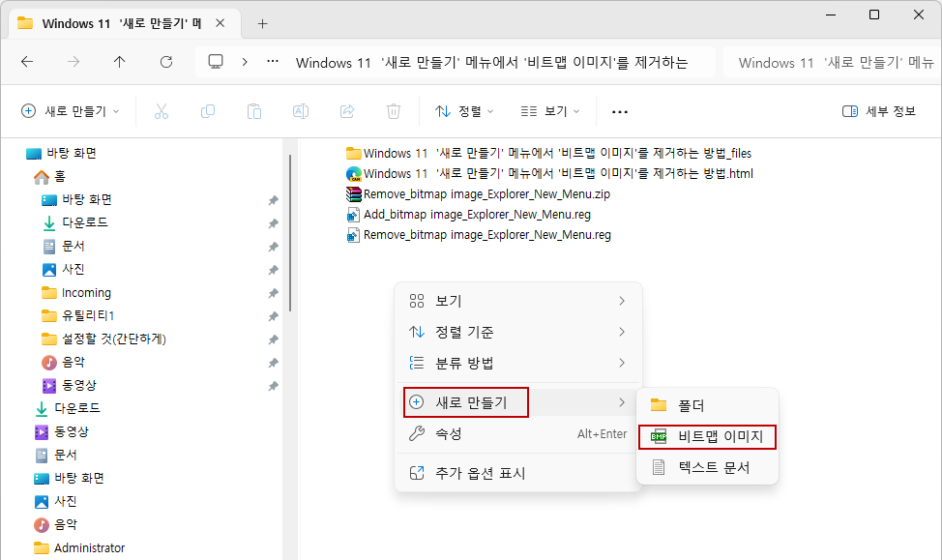942x560 pixels.
Task: Click the Edge icon of the html file
Action: [x=353, y=174]
